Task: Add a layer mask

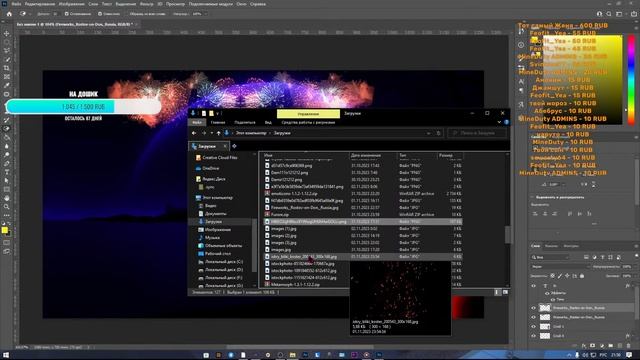Action: [593, 346]
